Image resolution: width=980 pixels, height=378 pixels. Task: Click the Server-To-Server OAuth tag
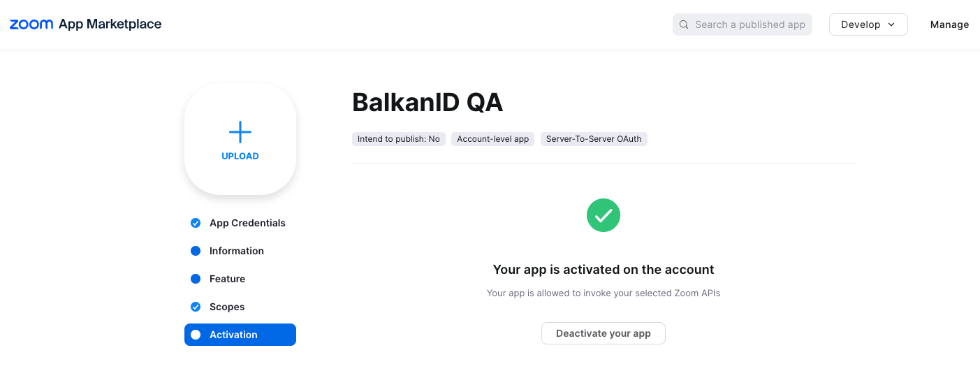point(594,139)
